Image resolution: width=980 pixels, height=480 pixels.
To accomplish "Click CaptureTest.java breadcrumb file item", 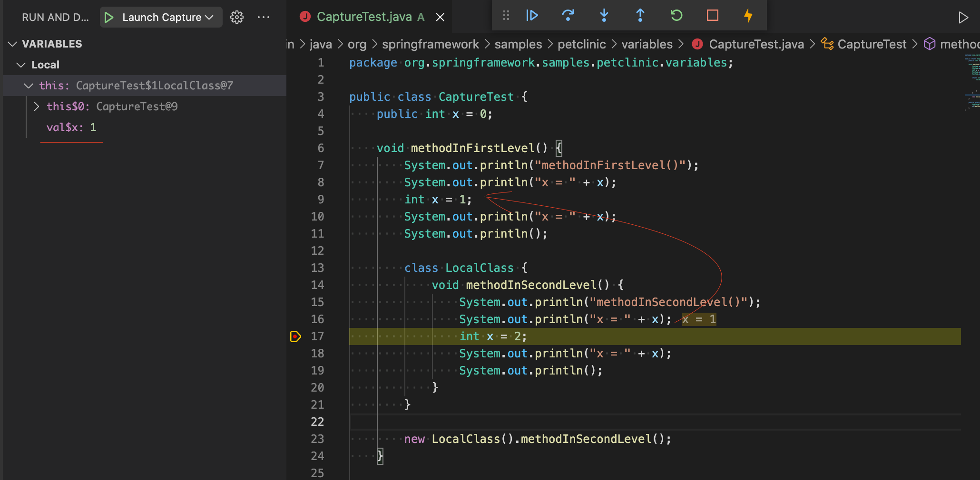I will [748, 44].
